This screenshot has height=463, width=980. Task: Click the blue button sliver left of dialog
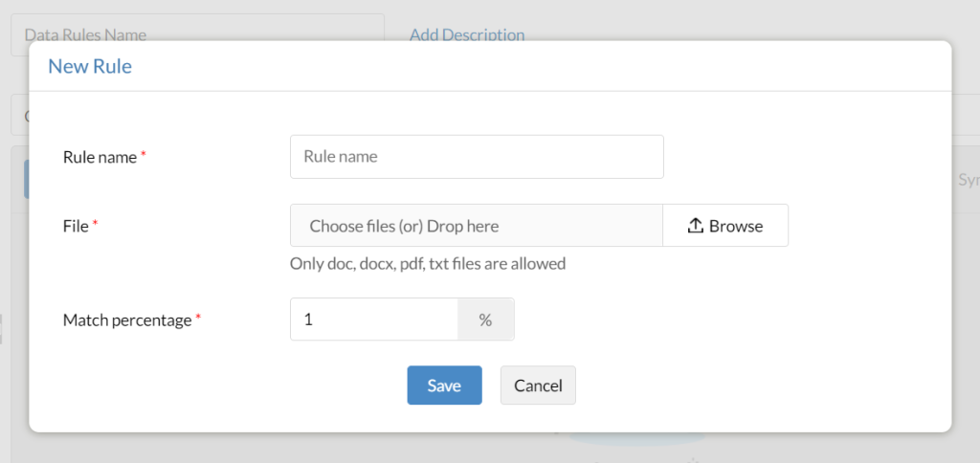[26, 180]
